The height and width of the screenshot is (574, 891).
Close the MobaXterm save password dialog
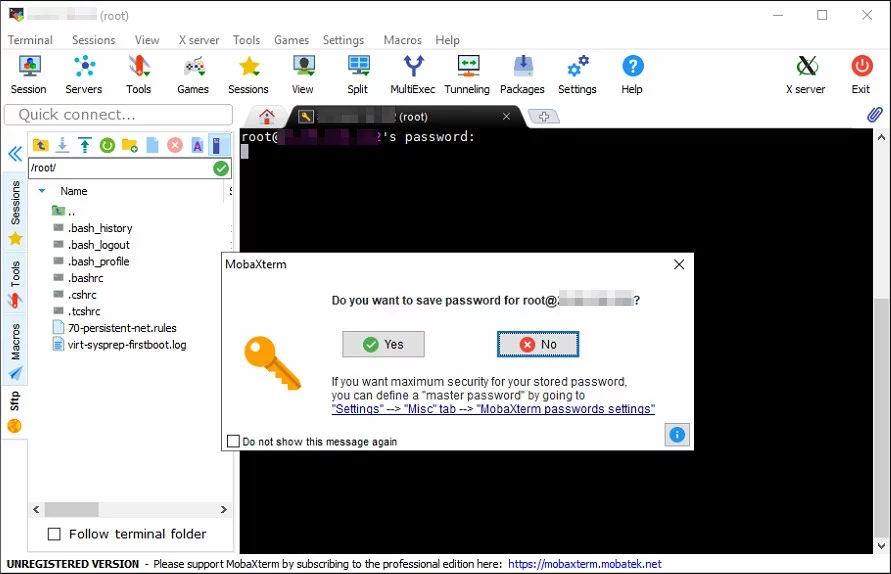click(x=679, y=264)
